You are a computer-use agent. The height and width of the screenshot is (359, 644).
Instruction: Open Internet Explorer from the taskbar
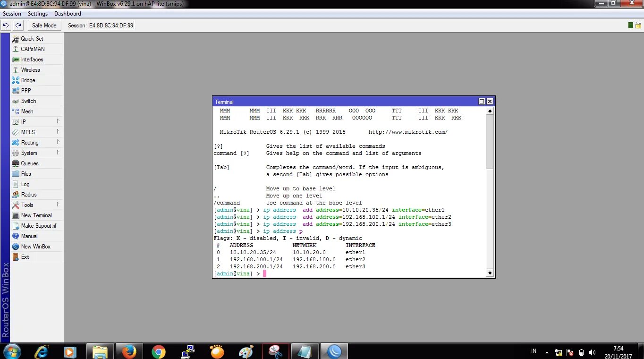[42, 351]
